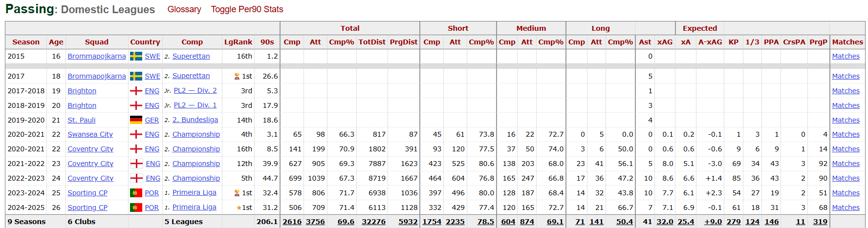Screen dimensions: 868x228
Task: Click career progressive passes total 319
Action: pyautogui.click(x=820, y=222)
